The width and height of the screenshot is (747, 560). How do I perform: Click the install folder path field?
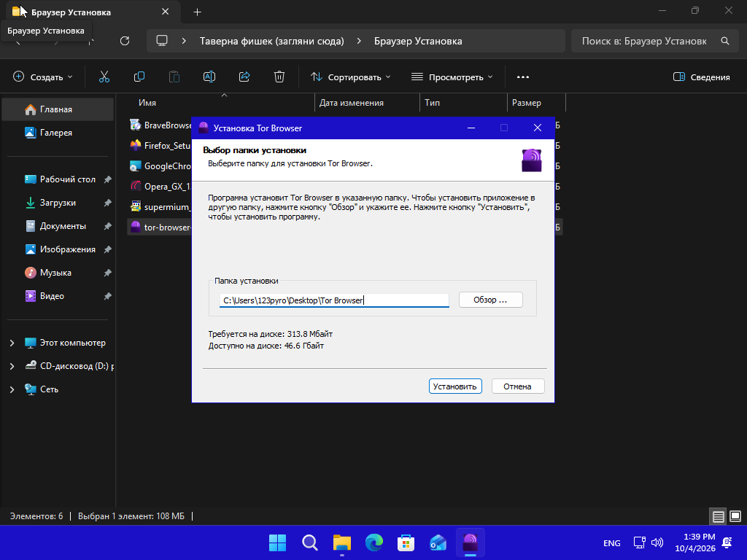[334, 300]
